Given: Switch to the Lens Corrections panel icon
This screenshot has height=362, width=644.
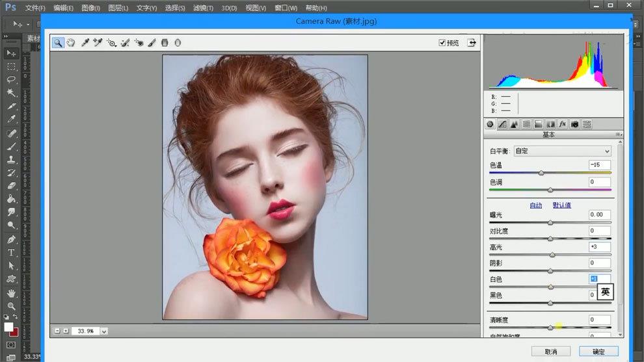Looking at the screenshot, I should click(550, 124).
